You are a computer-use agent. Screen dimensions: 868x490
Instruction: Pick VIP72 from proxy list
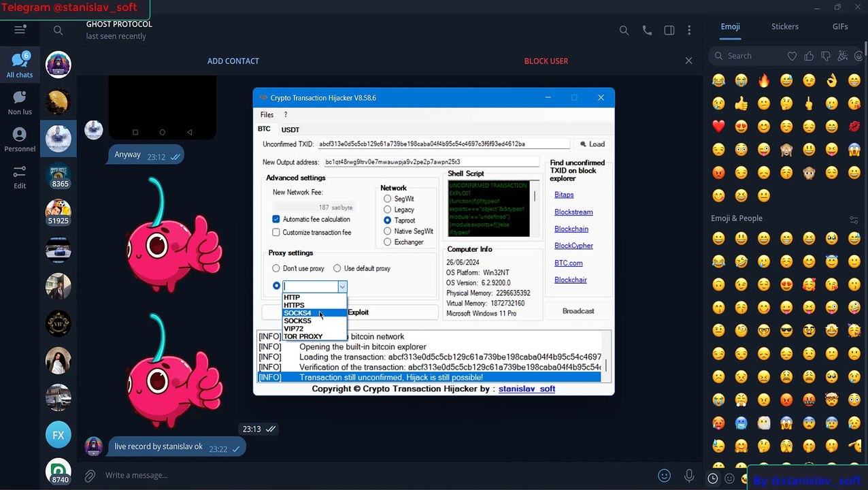tap(314, 329)
